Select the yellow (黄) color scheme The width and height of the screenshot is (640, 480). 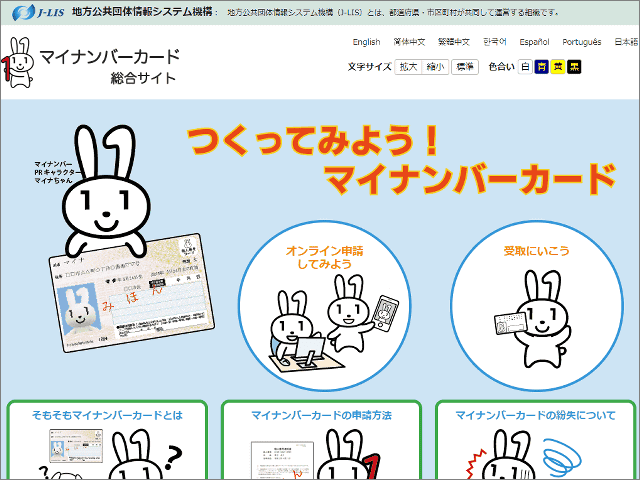click(557, 67)
